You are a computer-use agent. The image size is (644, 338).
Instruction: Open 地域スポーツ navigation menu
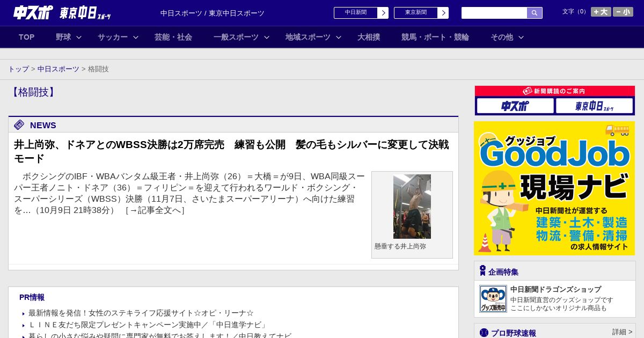pos(308,37)
